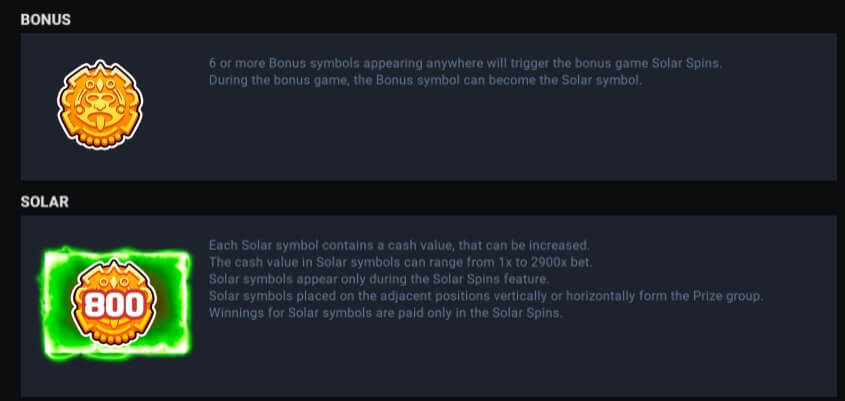Viewport: 845px width, 401px height.
Task: Click the 800 number on Solar coin
Action: pos(114,306)
